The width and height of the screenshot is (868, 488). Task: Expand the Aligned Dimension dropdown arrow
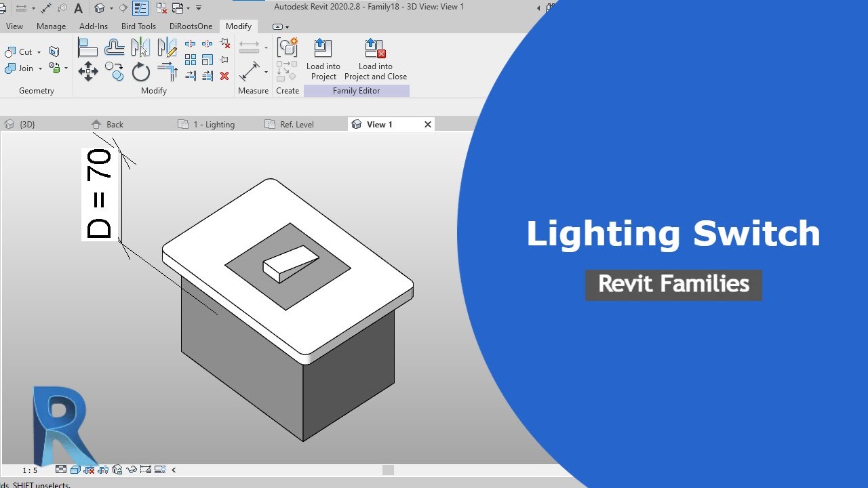click(266, 71)
